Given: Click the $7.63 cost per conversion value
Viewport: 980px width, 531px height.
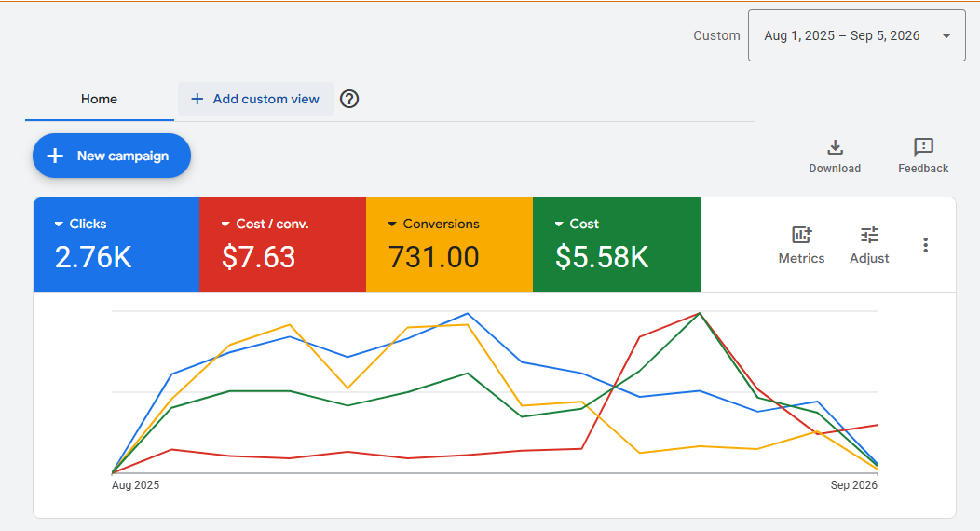Looking at the screenshot, I should [x=259, y=257].
